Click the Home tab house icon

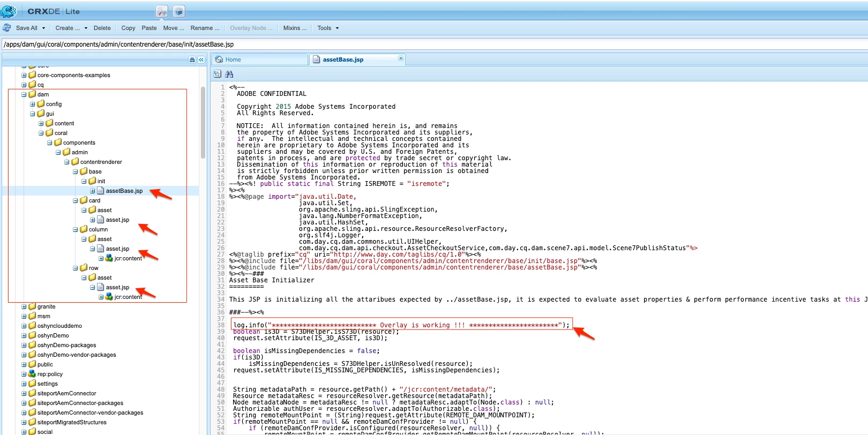[x=219, y=59]
